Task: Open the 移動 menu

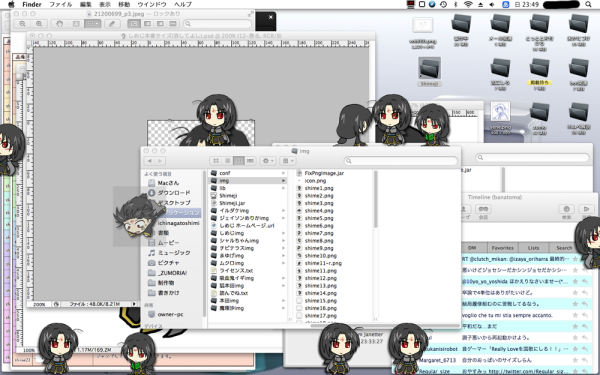Action: point(124,4)
